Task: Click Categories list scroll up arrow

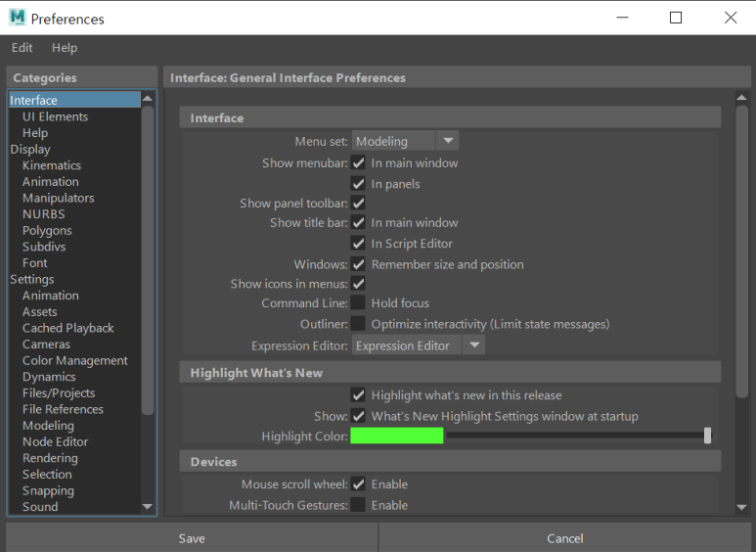Action: click(148, 98)
